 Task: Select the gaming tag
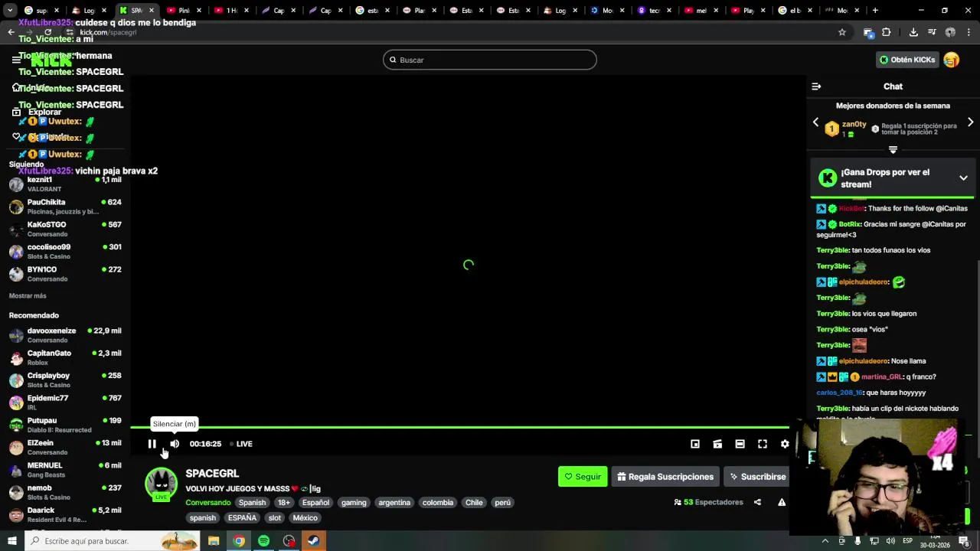pos(354,503)
